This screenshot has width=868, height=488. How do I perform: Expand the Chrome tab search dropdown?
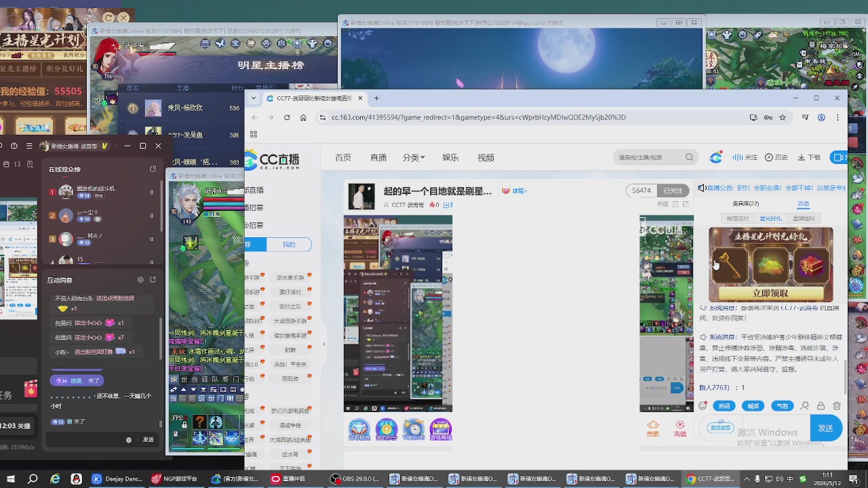click(x=254, y=98)
